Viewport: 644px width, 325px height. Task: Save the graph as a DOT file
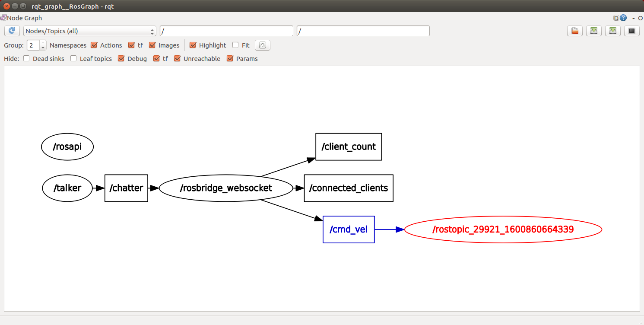pos(593,31)
